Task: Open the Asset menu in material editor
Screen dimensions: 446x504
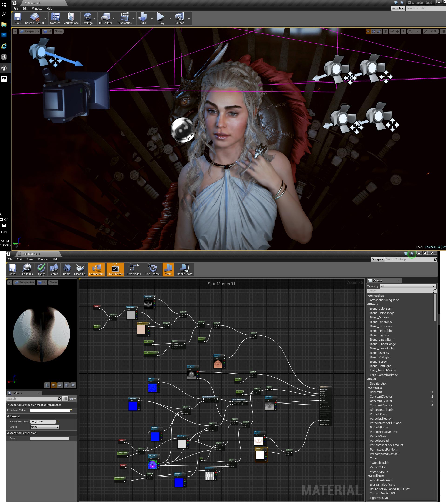Action: click(30, 259)
